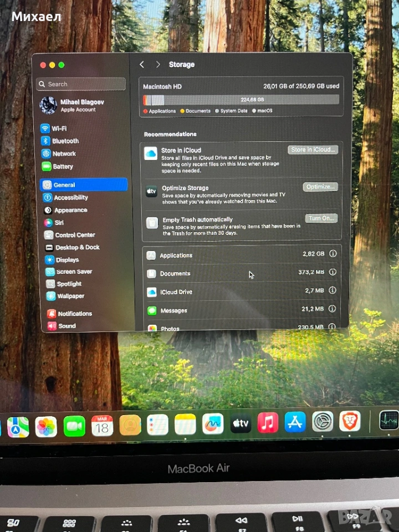Click the Store in iCloud... button
Screen dimensions: 399x532
pos(313,150)
